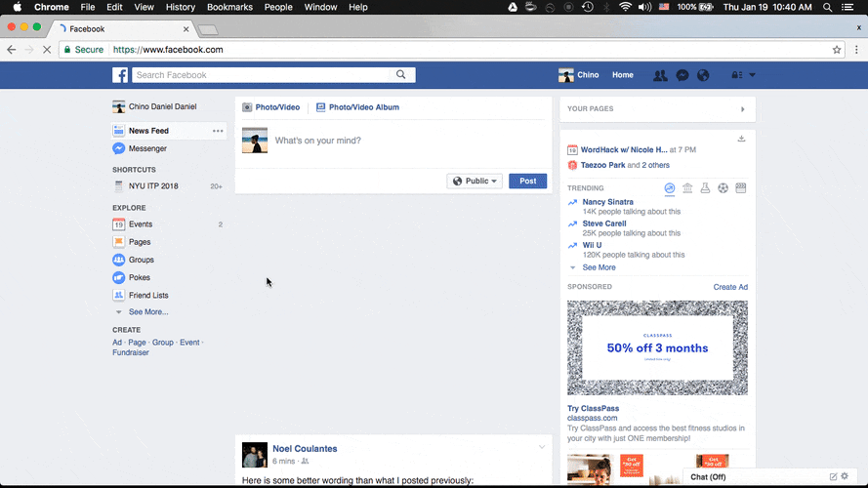
Task: Open the Messages icon in top bar
Action: coord(682,75)
